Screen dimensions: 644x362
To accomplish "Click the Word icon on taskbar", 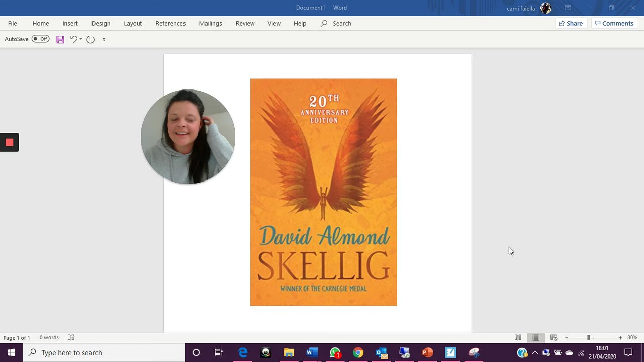I will coord(312,353).
